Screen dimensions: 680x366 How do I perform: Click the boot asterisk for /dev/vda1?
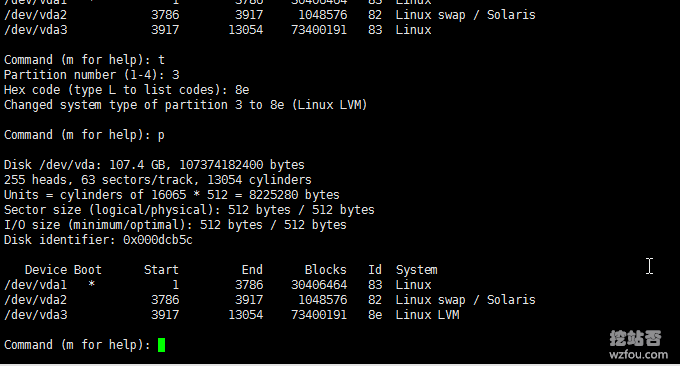[92, 284]
